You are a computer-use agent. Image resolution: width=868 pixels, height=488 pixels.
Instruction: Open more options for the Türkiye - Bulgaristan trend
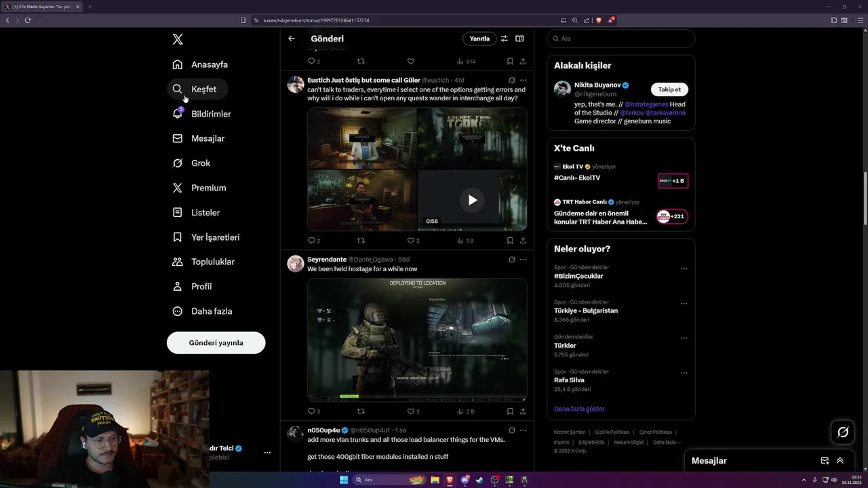point(684,303)
